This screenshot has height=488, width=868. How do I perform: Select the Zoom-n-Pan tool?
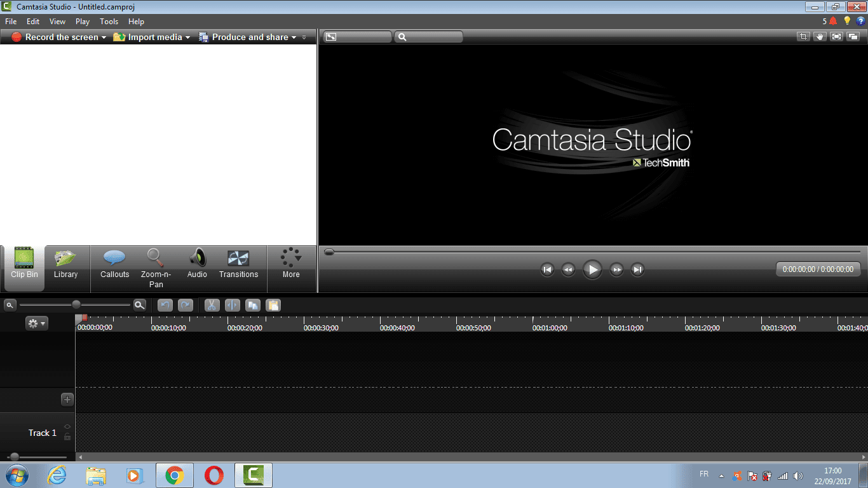(156, 268)
